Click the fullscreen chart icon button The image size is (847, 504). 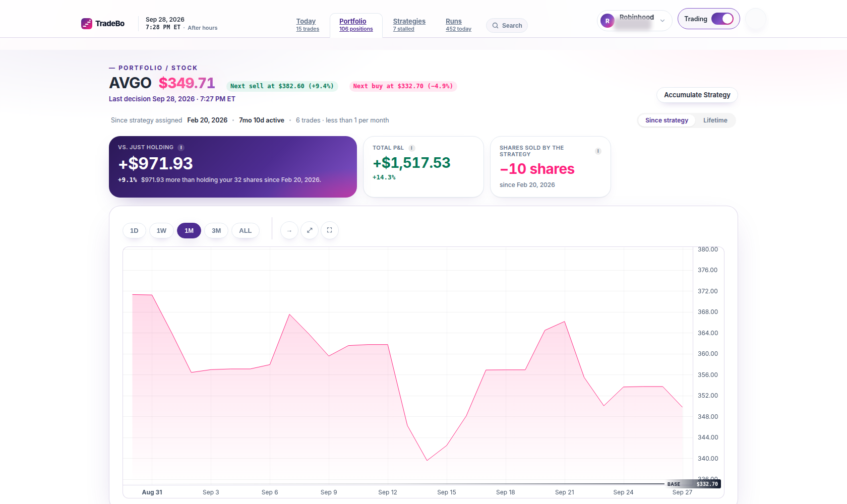tap(330, 231)
